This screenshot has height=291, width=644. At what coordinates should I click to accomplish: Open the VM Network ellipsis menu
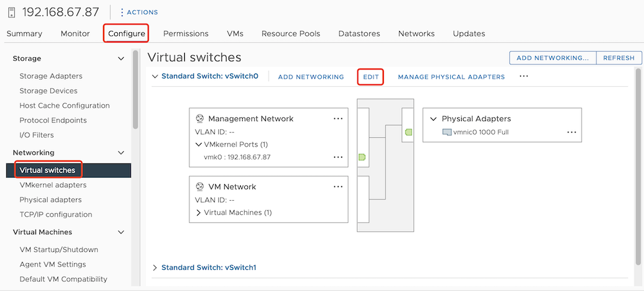[338, 187]
